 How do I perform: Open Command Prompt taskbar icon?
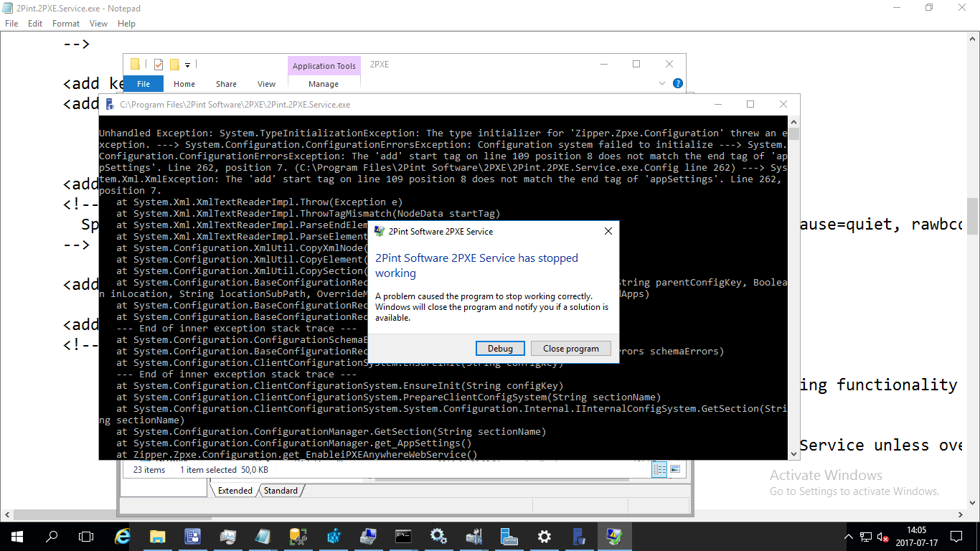click(404, 537)
